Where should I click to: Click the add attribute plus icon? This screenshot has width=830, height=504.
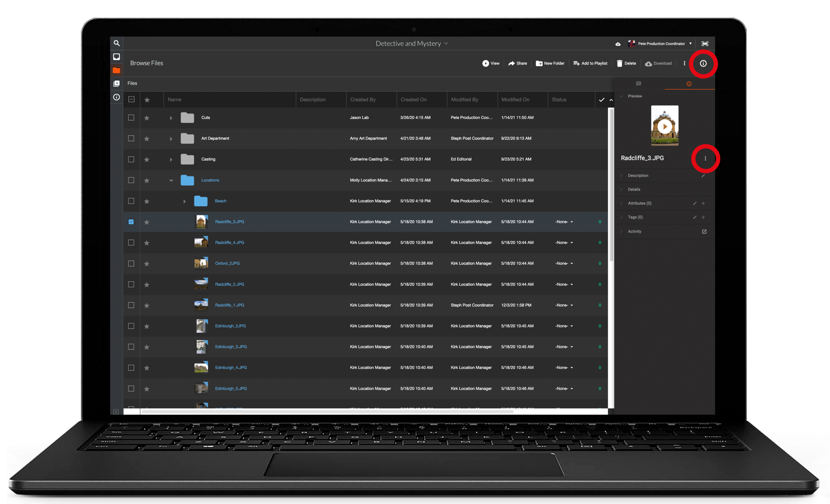pos(703,203)
